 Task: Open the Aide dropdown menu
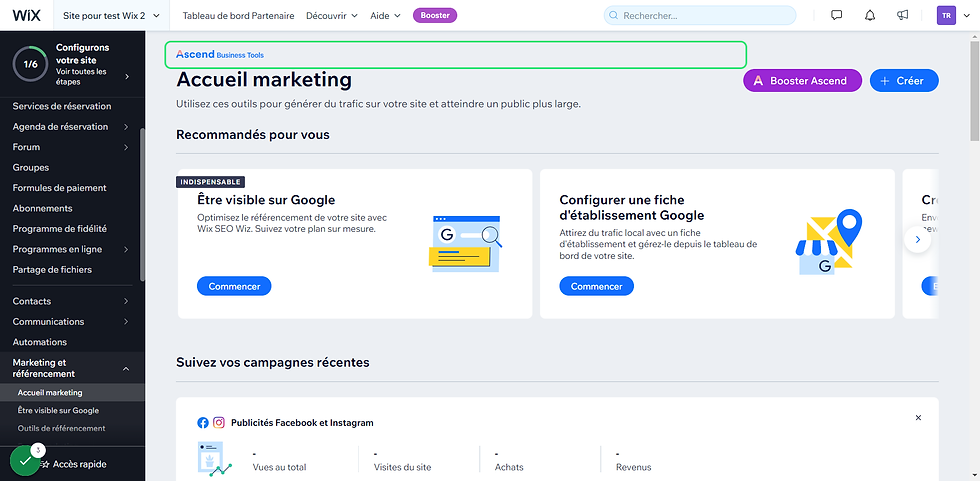coord(385,16)
